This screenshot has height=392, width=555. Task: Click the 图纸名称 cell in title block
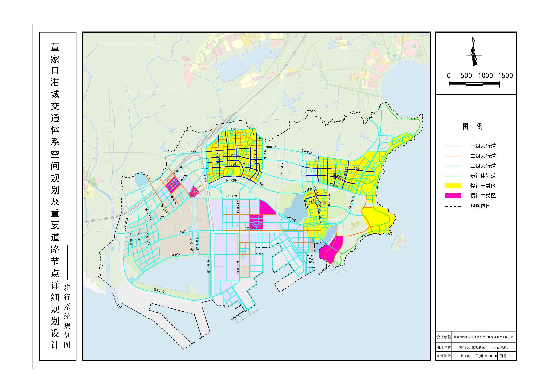[443, 347]
